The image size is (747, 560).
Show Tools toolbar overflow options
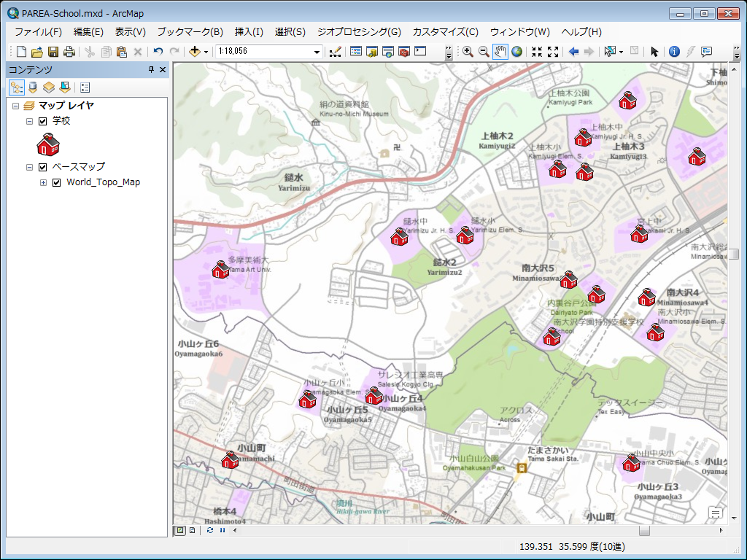[x=737, y=52]
